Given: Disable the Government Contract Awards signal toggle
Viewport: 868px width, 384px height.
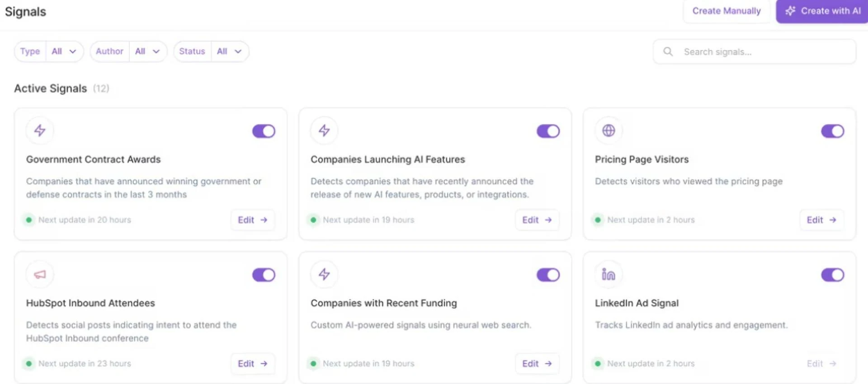Looking at the screenshot, I should coord(264,131).
